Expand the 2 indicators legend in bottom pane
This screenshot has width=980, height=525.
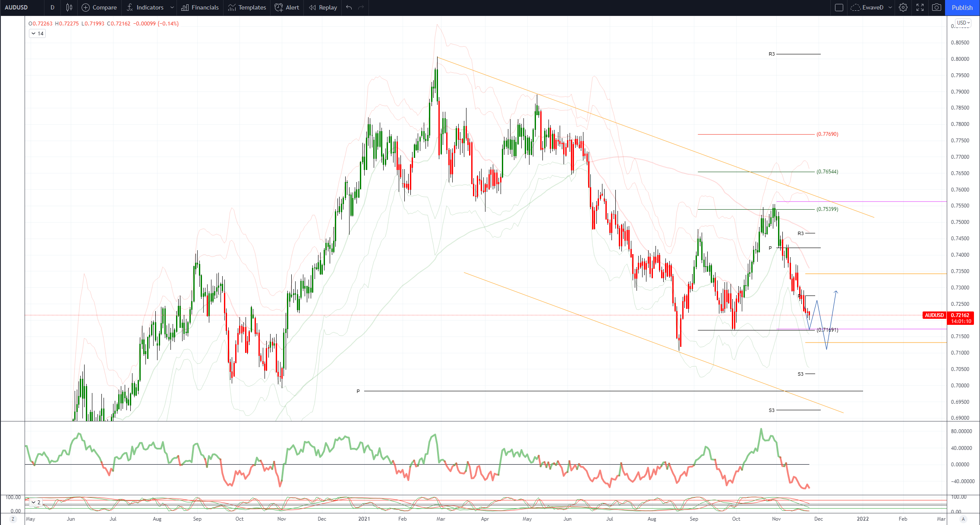coord(36,502)
